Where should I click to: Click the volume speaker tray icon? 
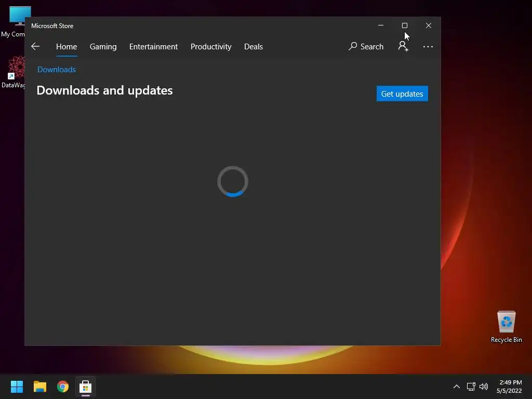484,387
